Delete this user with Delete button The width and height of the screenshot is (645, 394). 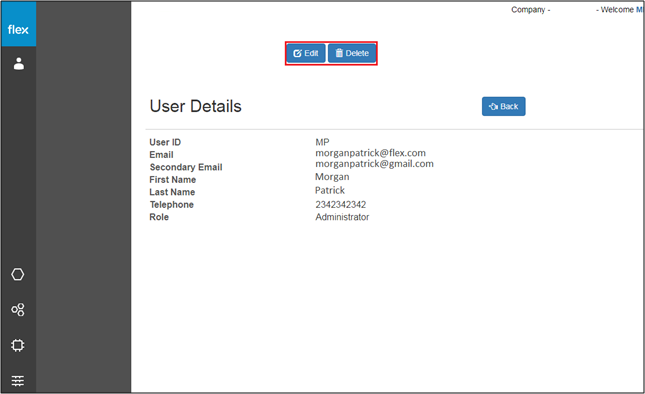tap(352, 53)
